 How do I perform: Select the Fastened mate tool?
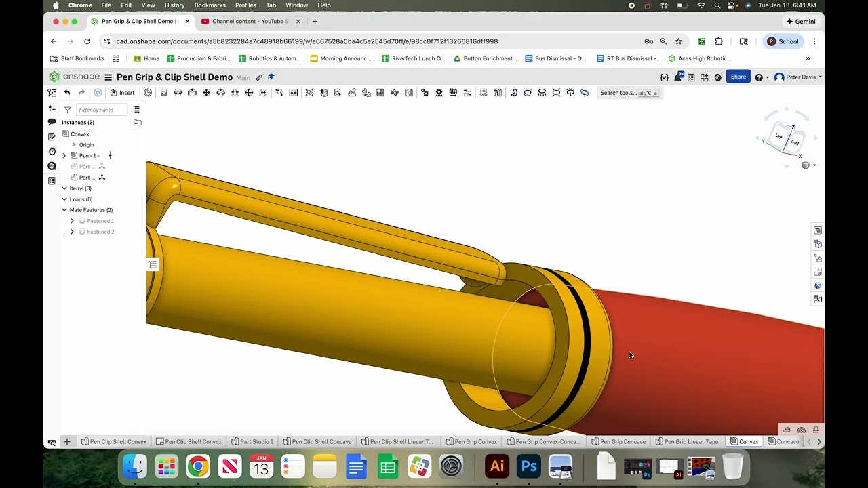click(163, 93)
